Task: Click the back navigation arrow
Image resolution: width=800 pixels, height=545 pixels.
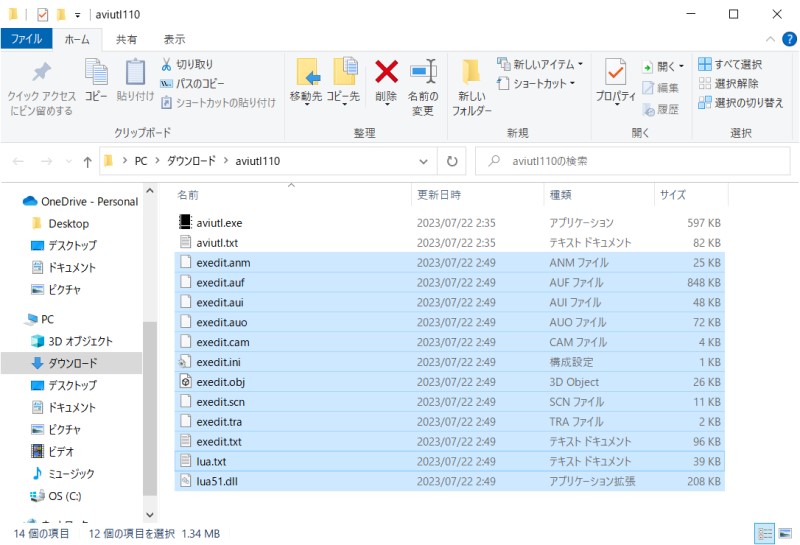Action: 18,162
